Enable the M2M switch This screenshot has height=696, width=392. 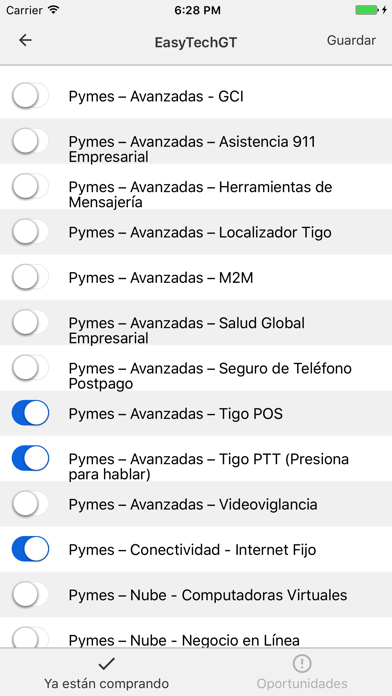30,277
